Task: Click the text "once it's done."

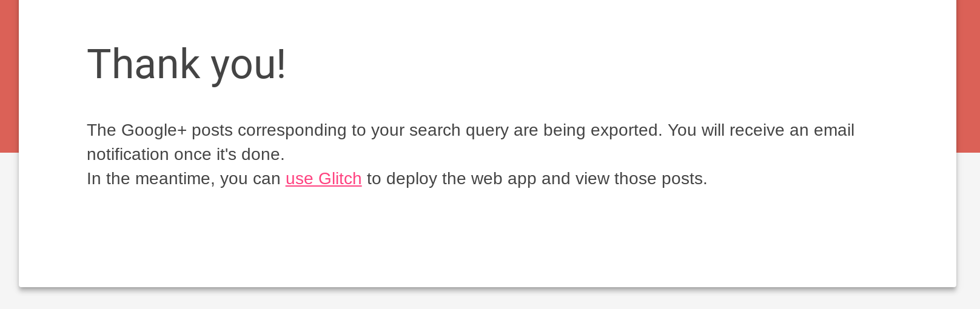Action: coord(229,154)
